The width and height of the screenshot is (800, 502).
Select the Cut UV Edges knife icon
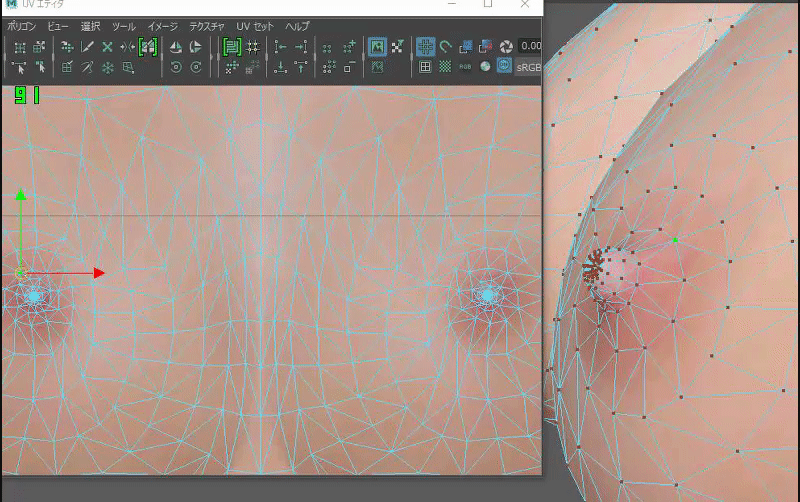pos(87,47)
